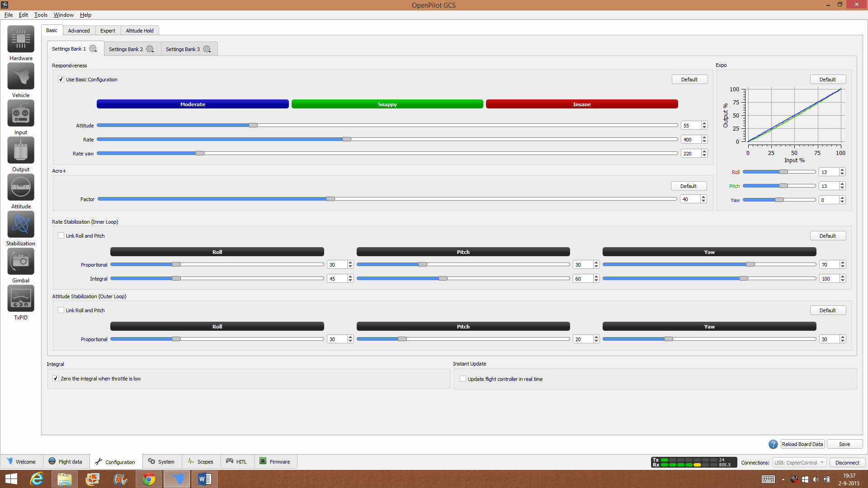Open the Output motor settings
The image size is (868, 488).
coord(21,150)
